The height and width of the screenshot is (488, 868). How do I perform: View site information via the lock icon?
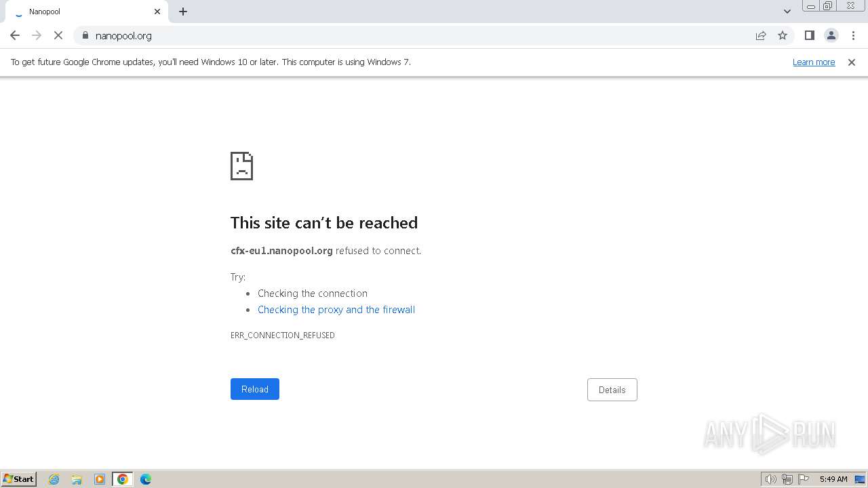coord(85,35)
